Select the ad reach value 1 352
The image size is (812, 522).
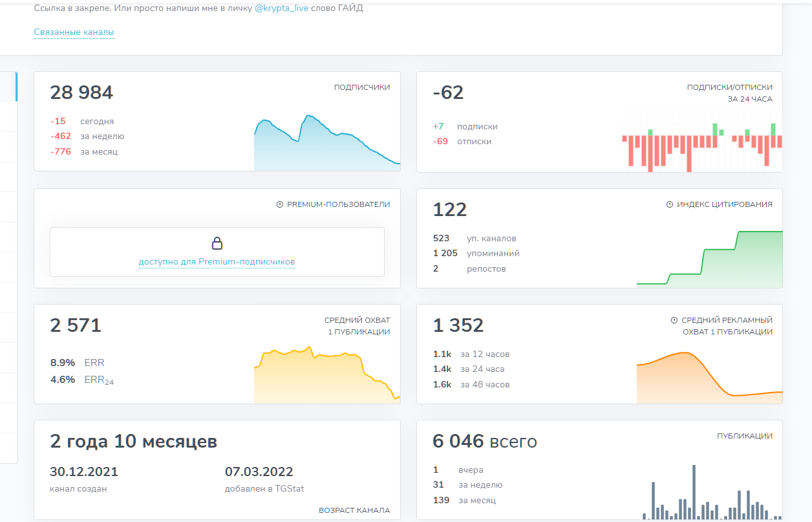click(458, 325)
